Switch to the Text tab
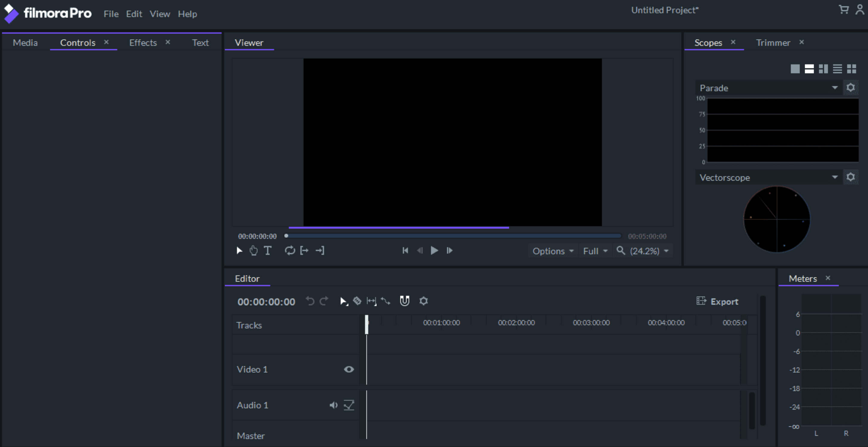This screenshot has width=868, height=447. tap(200, 43)
